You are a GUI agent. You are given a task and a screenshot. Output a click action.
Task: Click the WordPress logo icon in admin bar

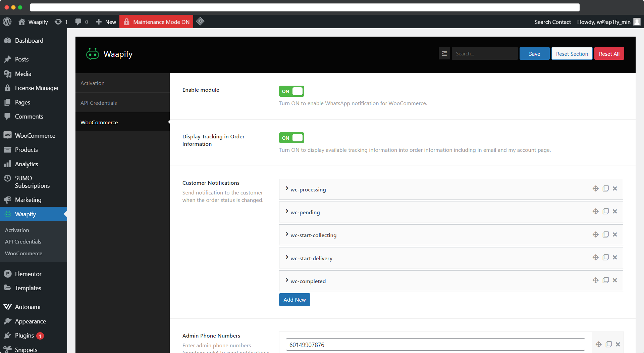click(7, 22)
